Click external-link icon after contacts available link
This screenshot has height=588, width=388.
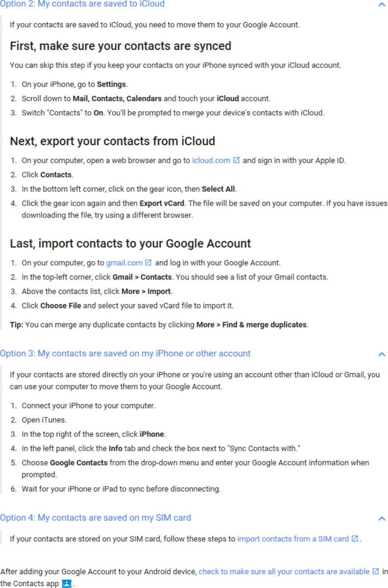point(376,571)
